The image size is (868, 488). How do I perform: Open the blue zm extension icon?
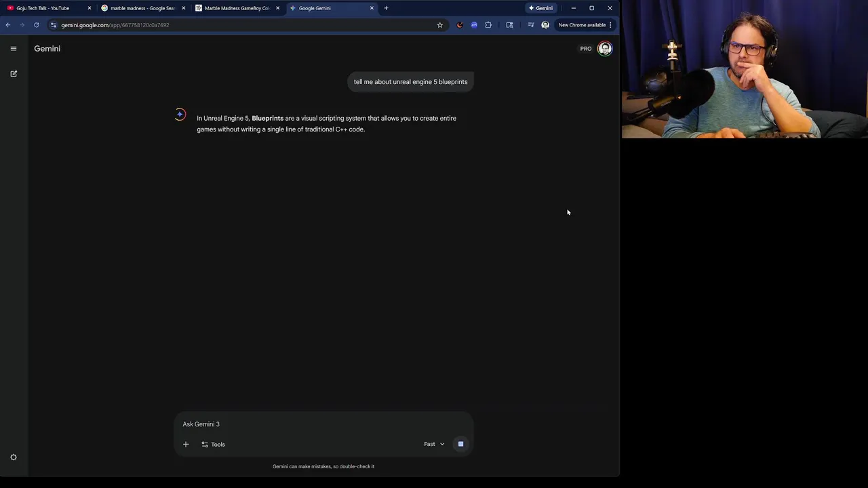pyautogui.click(x=474, y=25)
